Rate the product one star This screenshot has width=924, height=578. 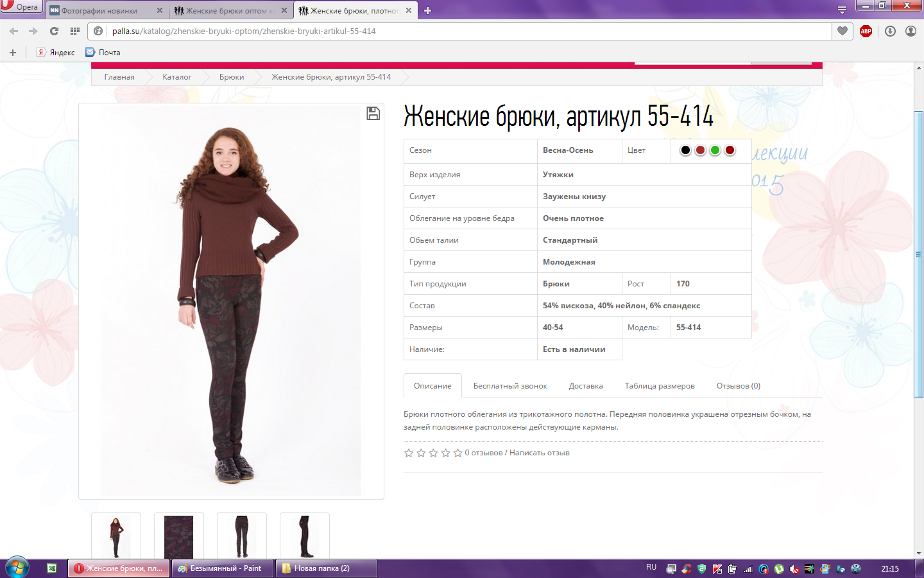pos(409,453)
